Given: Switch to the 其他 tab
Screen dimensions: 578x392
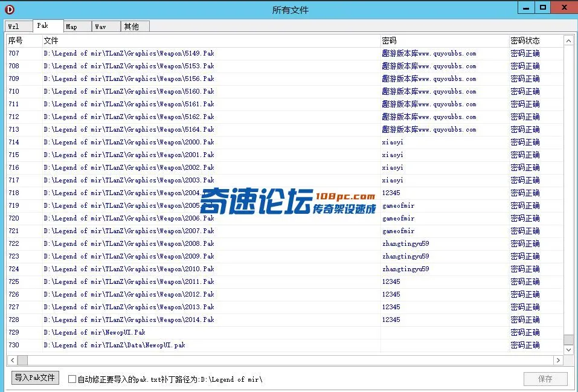Looking at the screenshot, I should pyautogui.click(x=135, y=27).
